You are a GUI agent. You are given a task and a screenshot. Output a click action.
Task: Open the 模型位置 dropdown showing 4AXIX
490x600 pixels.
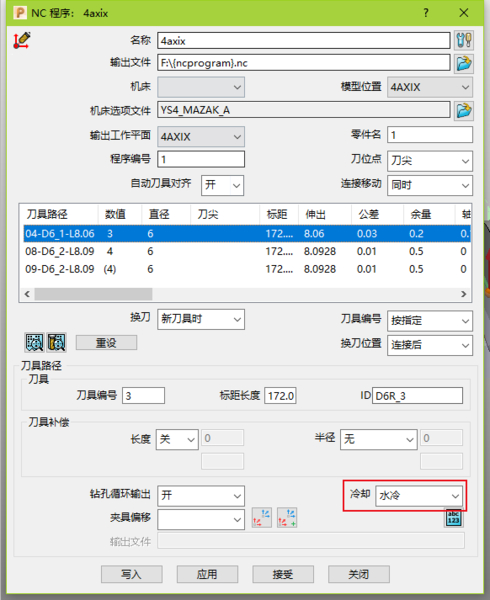(x=430, y=87)
